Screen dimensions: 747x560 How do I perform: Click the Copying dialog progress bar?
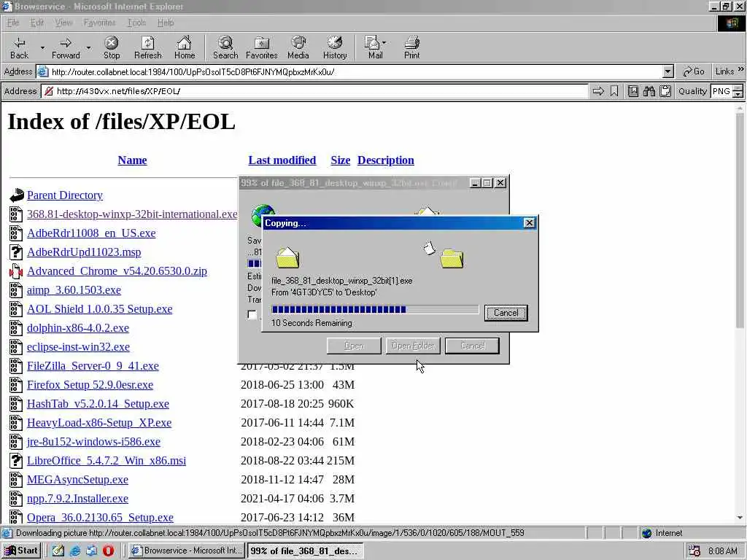pyautogui.click(x=375, y=309)
